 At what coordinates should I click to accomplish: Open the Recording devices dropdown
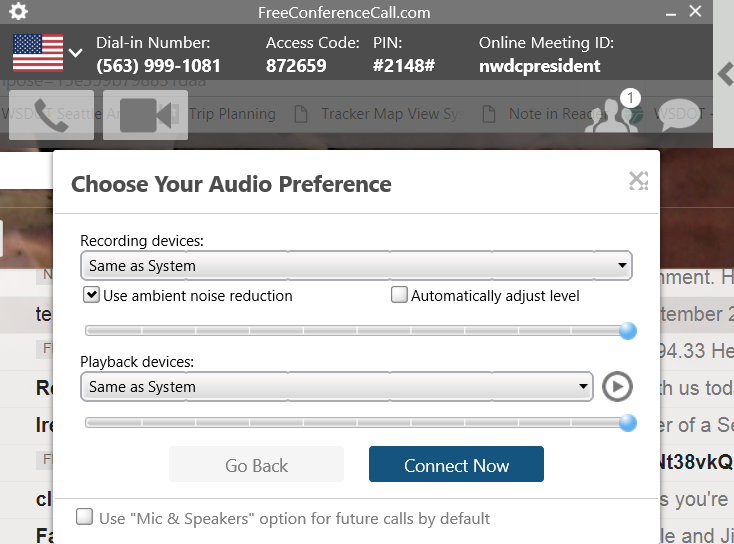[x=356, y=265]
